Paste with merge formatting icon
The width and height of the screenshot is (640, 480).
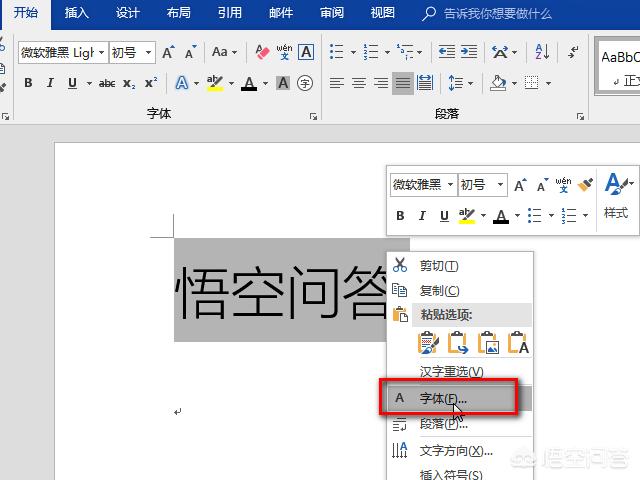pyautogui.click(x=458, y=343)
